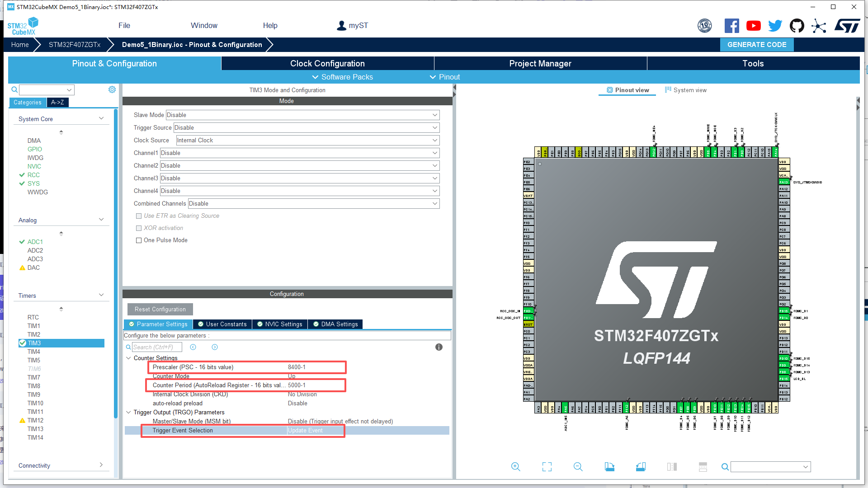Check the XOR activation box
868x488 pixels.
(139, 228)
